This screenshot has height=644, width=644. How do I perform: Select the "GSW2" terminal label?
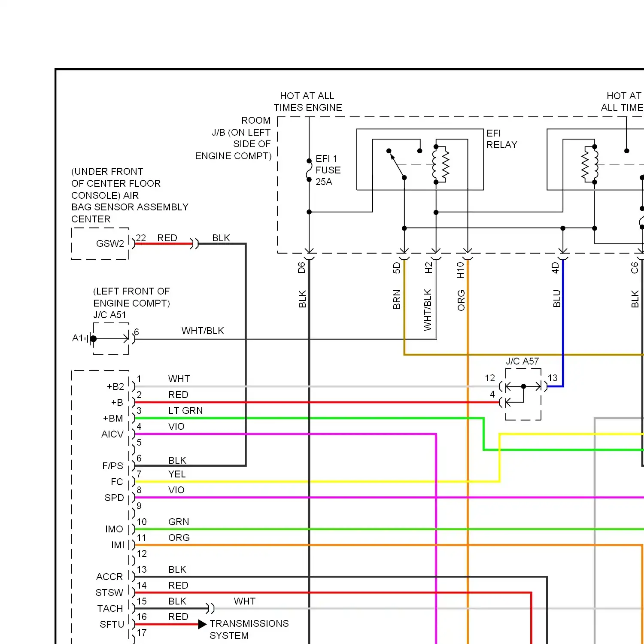(110, 243)
